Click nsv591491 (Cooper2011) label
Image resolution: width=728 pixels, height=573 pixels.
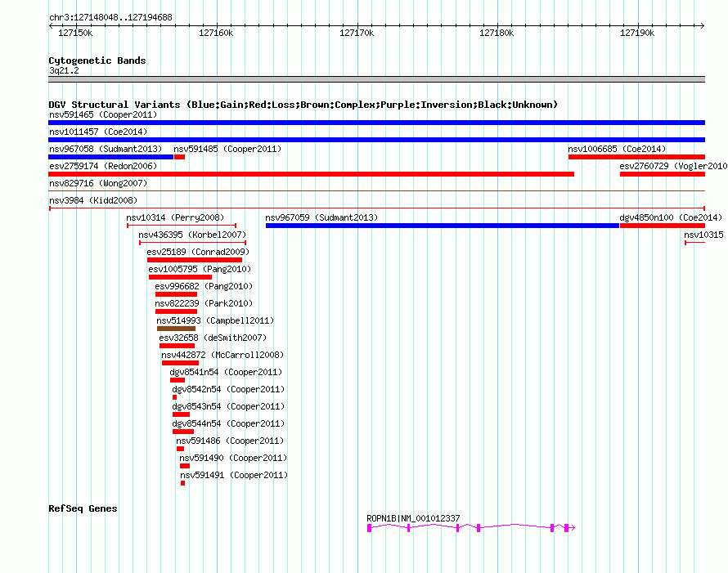pos(234,475)
